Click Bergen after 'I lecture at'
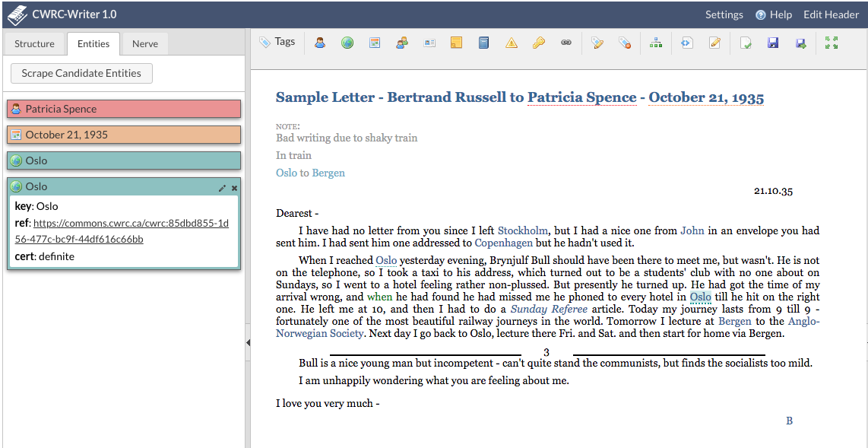The height and width of the screenshot is (448, 868). 734,321
